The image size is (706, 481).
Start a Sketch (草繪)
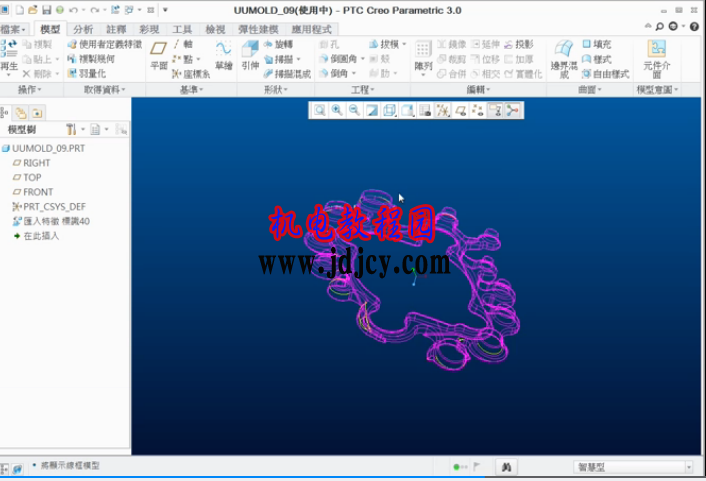223,55
